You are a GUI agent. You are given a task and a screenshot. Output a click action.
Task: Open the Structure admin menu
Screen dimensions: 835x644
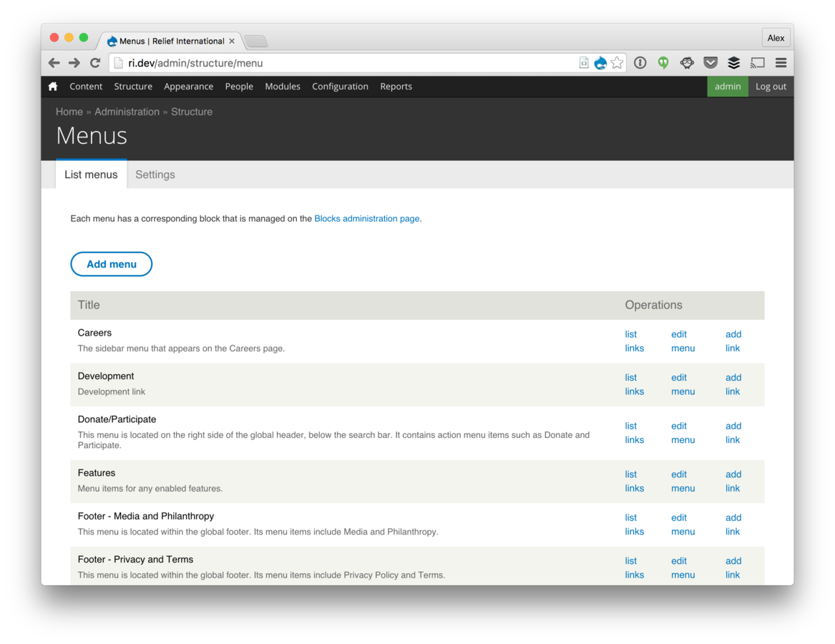[x=133, y=87]
